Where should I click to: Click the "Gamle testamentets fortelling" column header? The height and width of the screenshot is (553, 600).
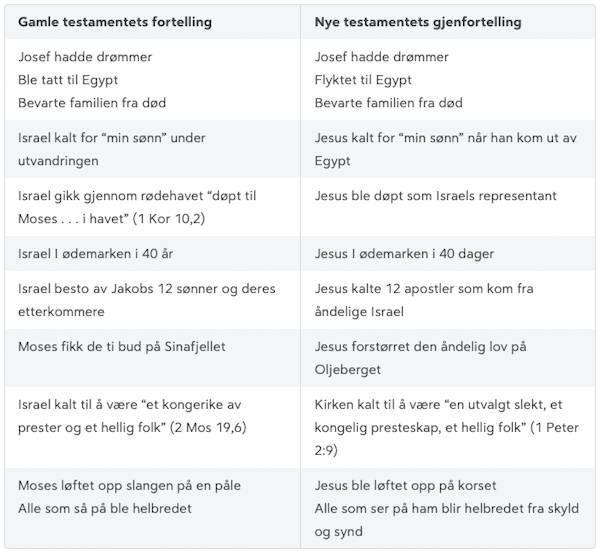click(x=115, y=22)
